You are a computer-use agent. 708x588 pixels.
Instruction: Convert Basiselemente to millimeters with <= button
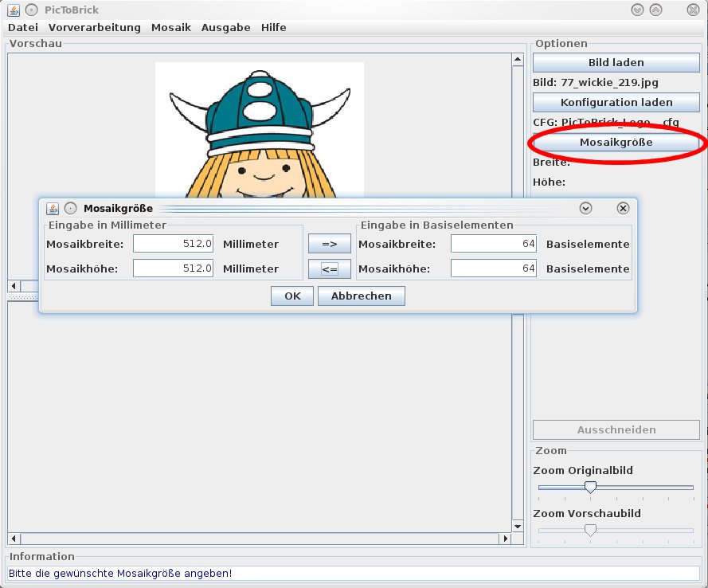(x=330, y=269)
